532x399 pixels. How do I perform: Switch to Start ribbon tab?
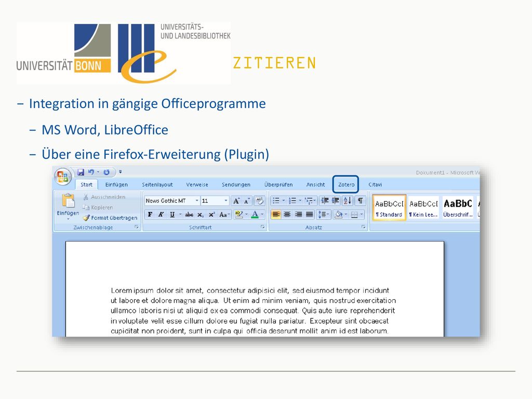86,184
